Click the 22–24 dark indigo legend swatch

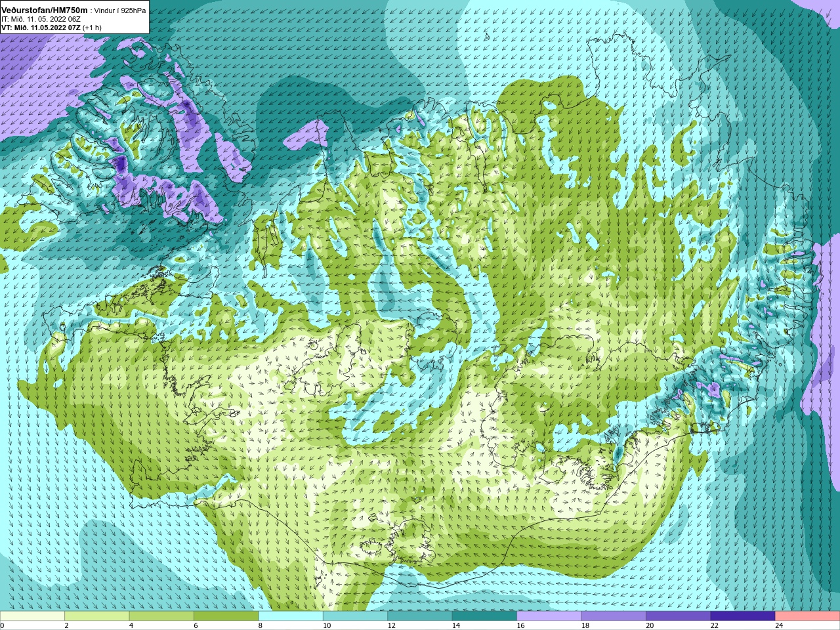[x=743, y=616]
